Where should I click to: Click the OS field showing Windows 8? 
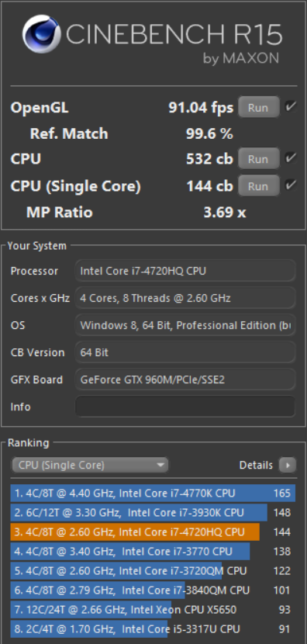[x=185, y=325]
